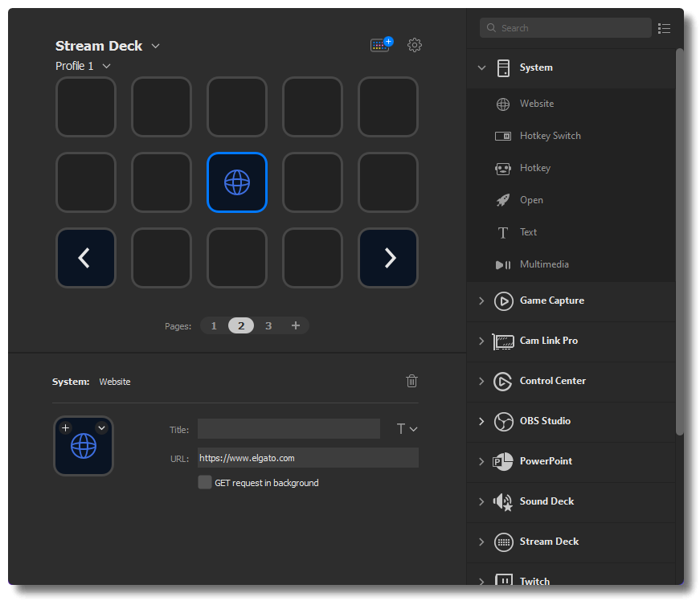Switch to page 1
The image size is (700, 601).
click(214, 325)
